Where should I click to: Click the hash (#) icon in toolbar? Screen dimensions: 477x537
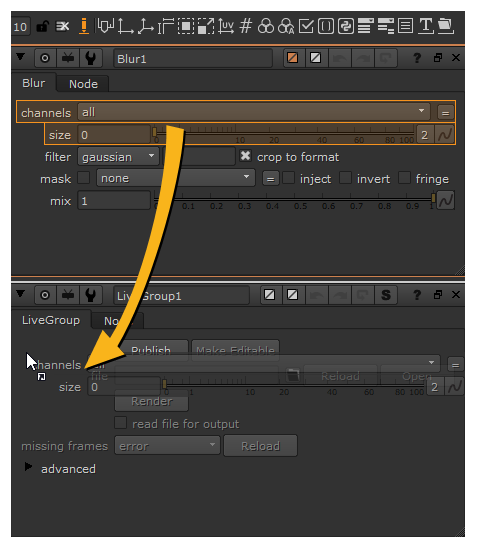(246, 26)
